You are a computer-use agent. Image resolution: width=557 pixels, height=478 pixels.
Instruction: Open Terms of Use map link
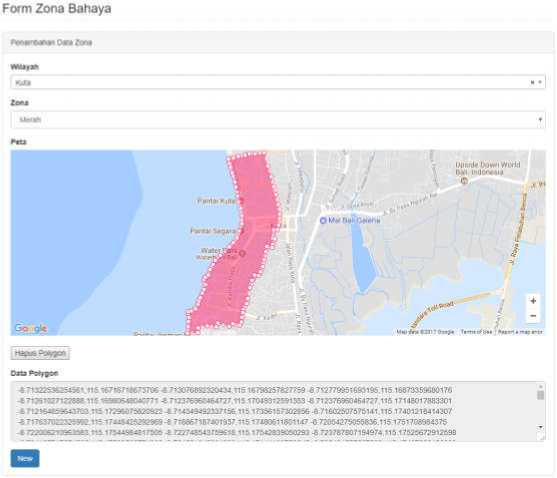coord(476,332)
